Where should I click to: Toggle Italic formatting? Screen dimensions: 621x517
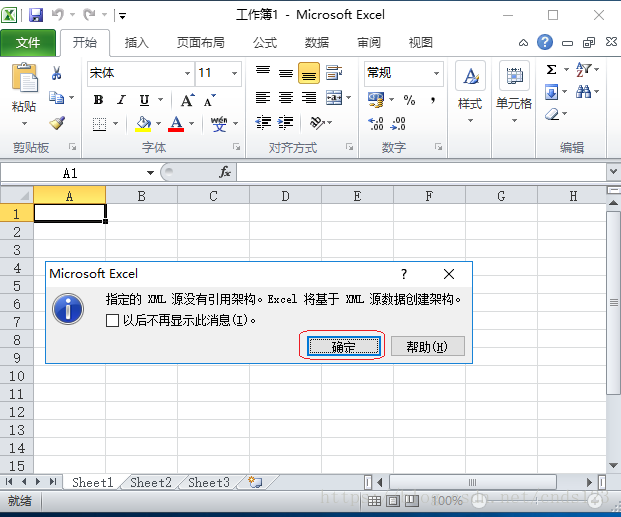[x=121, y=100]
